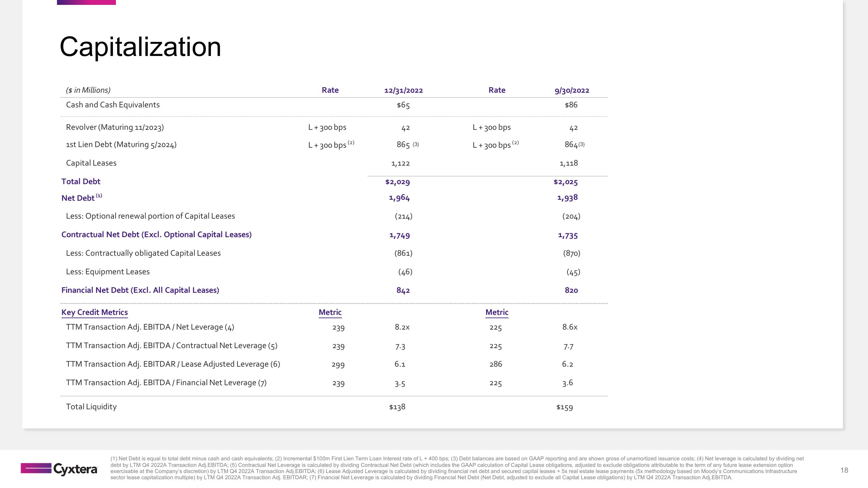
Task: Click the $138 total liquidity value
Action: click(x=397, y=407)
